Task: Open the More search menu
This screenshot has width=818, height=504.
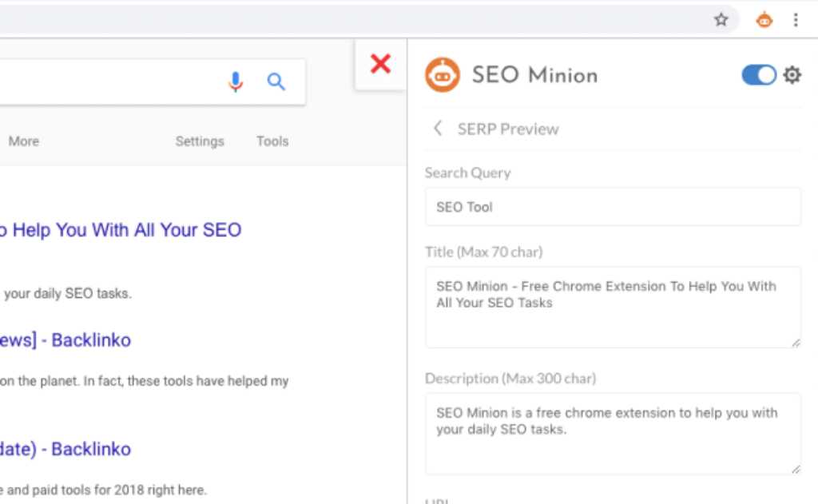Action: (23, 141)
